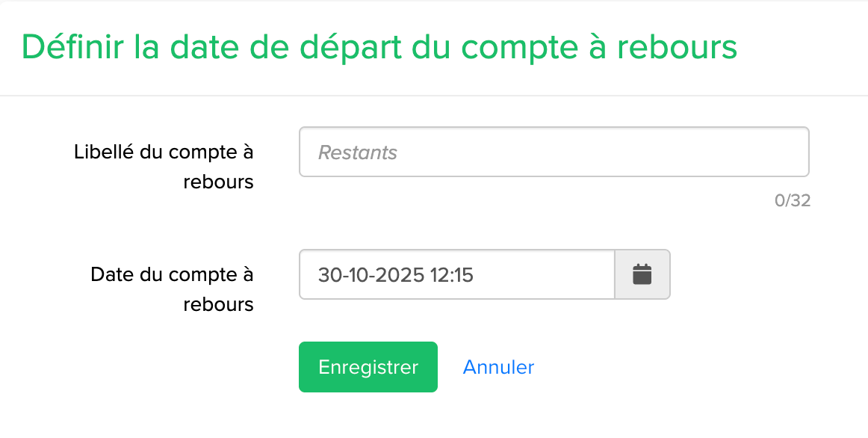Open the calendar date picker icon
Screen dimensions: 868x438
point(642,274)
